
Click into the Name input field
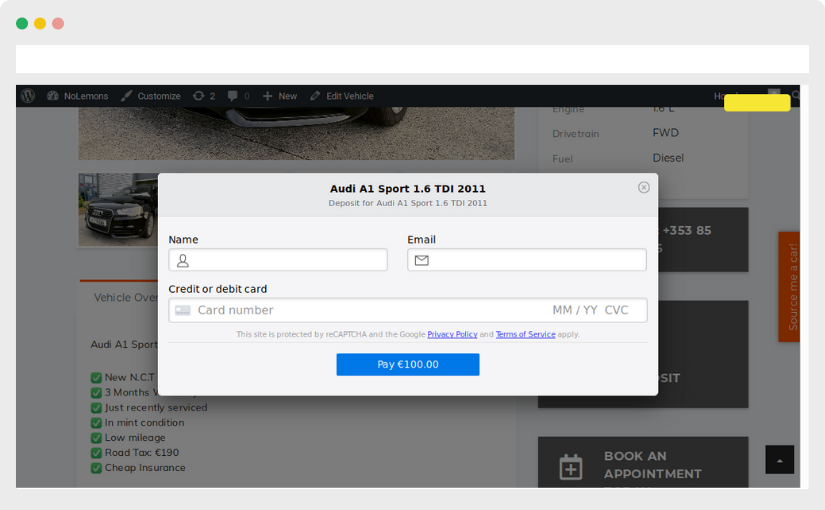tap(278, 260)
